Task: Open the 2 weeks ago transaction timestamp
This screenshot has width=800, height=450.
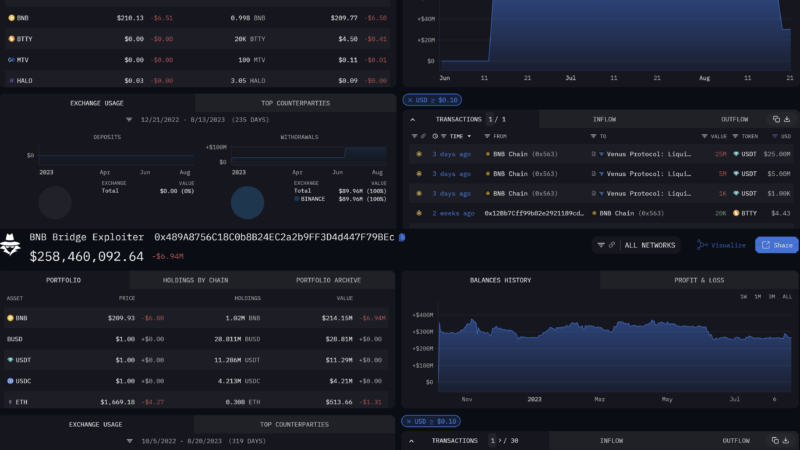Action: (x=453, y=213)
